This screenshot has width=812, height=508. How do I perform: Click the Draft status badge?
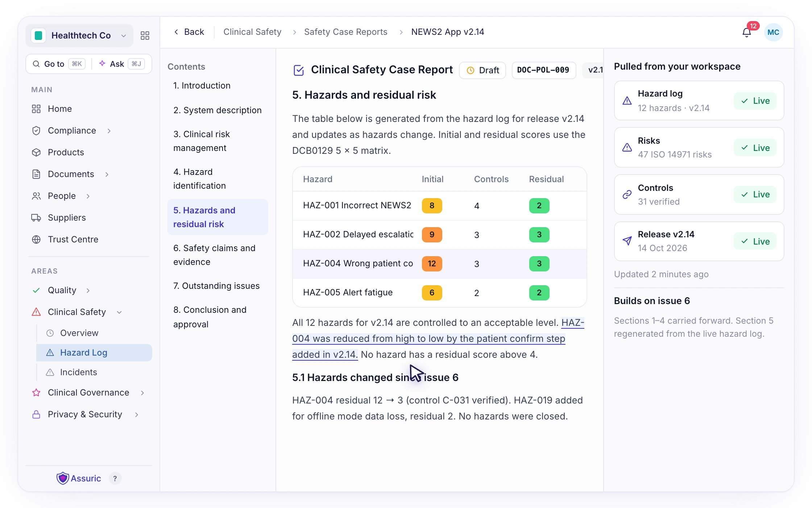pyautogui.click(x=482, y=70)
